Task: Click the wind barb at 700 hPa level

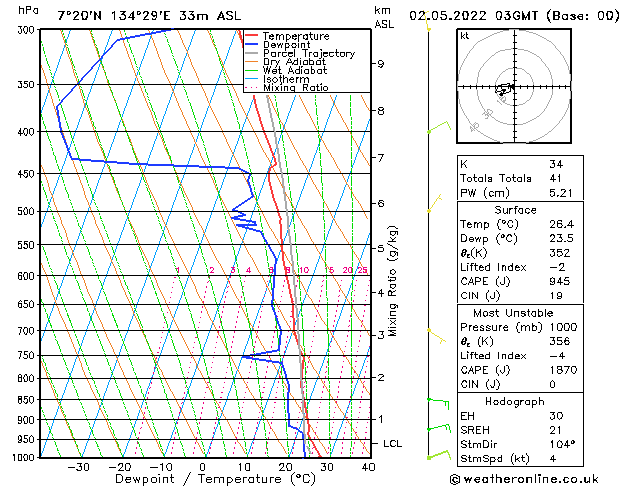Action: point(436,336)
